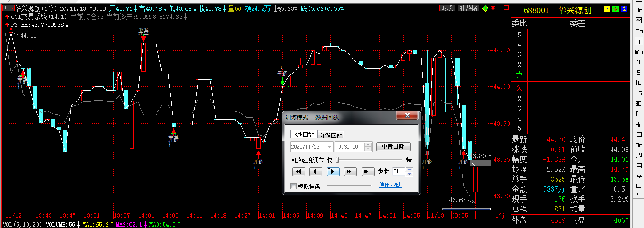
Task: Click the play replay button
Action: [333, 171]
